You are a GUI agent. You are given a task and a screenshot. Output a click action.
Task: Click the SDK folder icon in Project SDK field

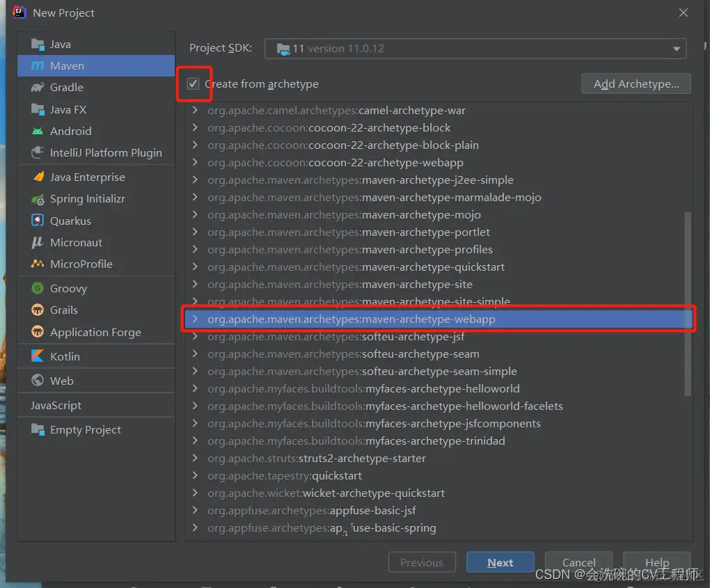[x=283, y=49]
